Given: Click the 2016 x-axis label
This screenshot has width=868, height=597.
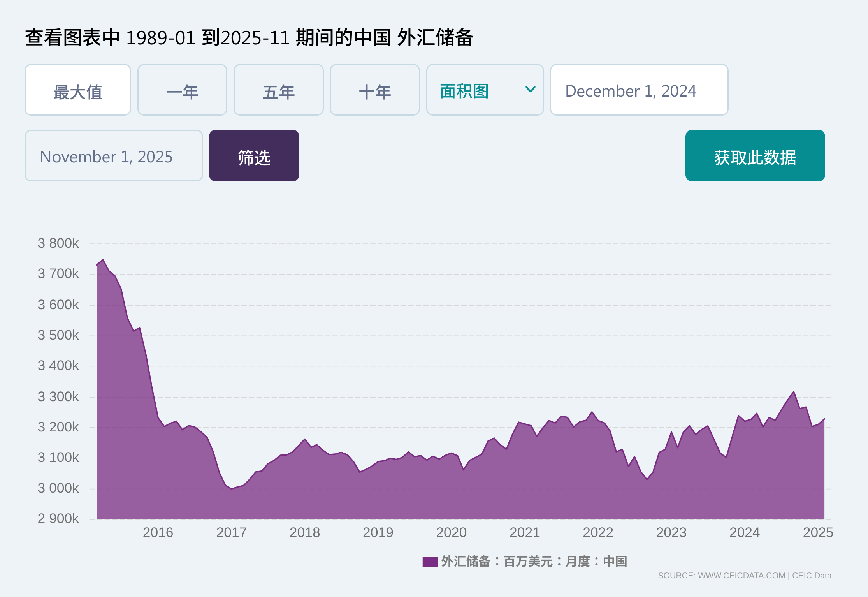Looking at the screenshot, I should pos(158,532).
